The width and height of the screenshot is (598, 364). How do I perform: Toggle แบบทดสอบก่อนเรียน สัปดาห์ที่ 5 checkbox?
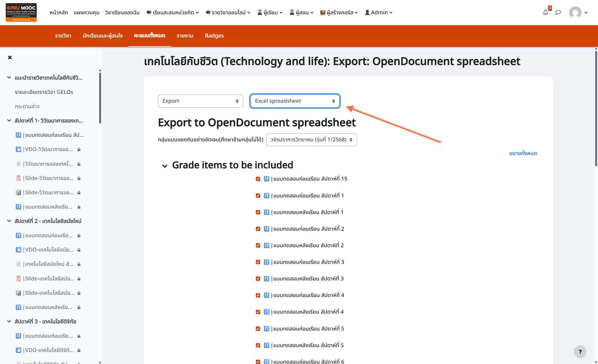coord(258,329)
